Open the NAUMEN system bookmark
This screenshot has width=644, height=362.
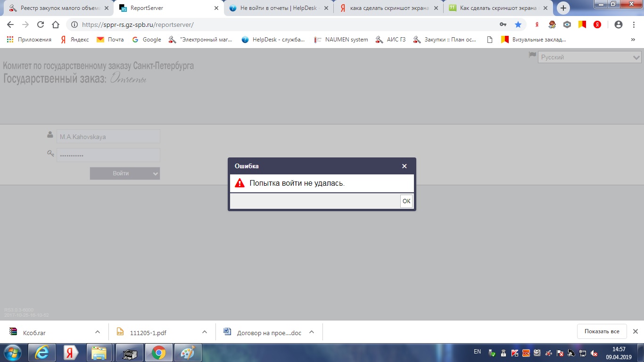point(341,40)
